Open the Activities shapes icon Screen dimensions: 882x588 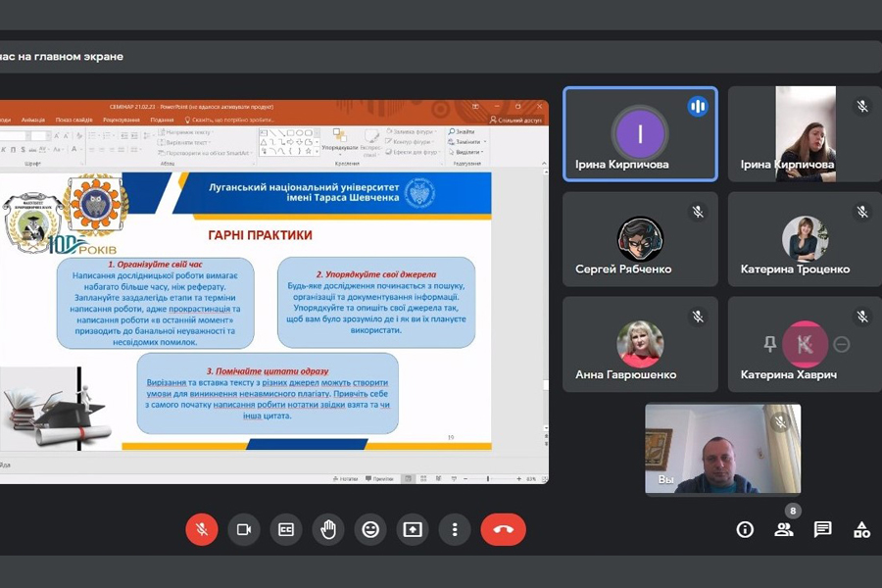point(861,529)
